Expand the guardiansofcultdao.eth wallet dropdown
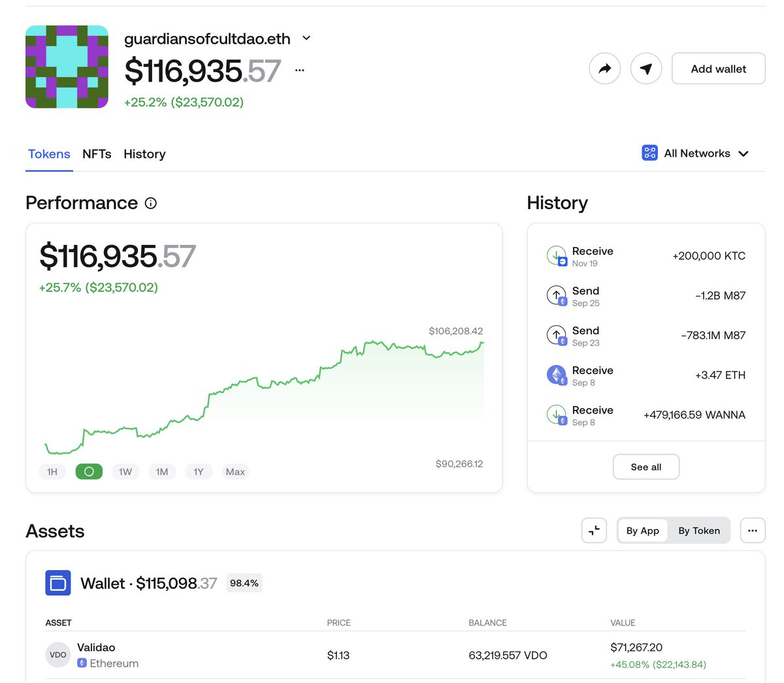Image resolution: width=784 pixels, height=683 pixels. pos(306,38)
